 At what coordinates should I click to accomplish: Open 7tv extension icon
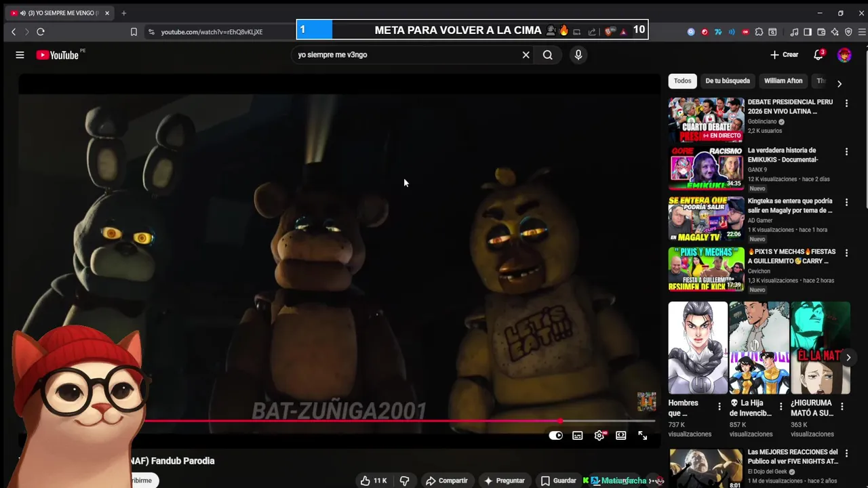pyautogui.click(x=718, y=32)
